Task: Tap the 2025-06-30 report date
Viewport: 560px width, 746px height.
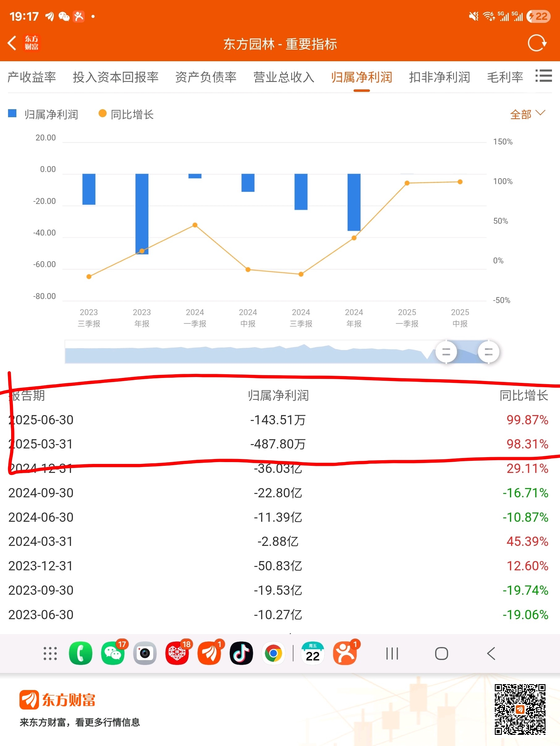Action: [x=41, y=420]
